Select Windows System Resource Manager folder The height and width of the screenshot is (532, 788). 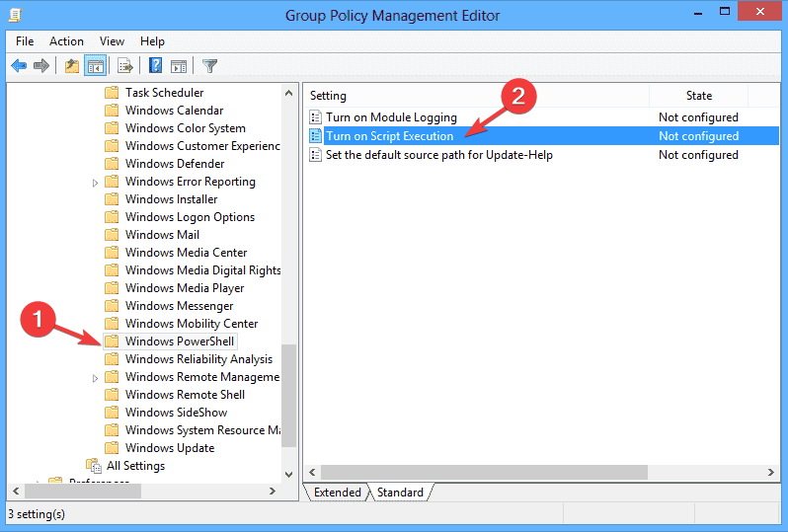tap(202, 430)
